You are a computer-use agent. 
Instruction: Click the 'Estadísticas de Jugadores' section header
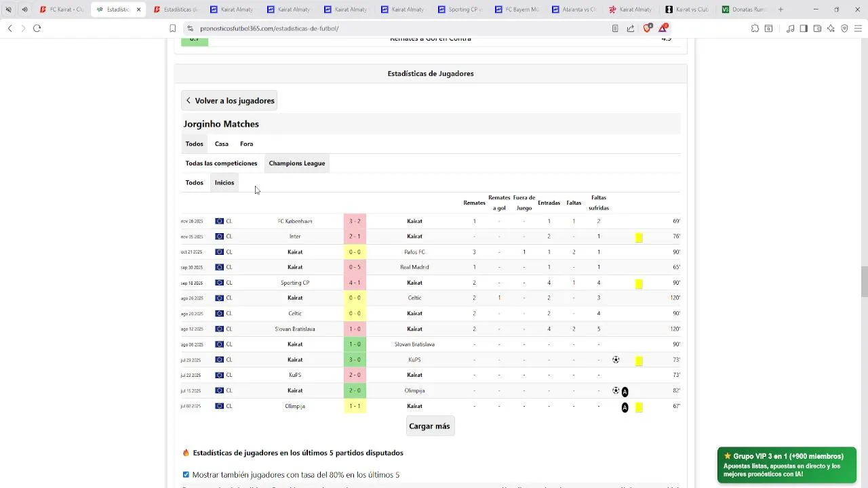[431, 73]
